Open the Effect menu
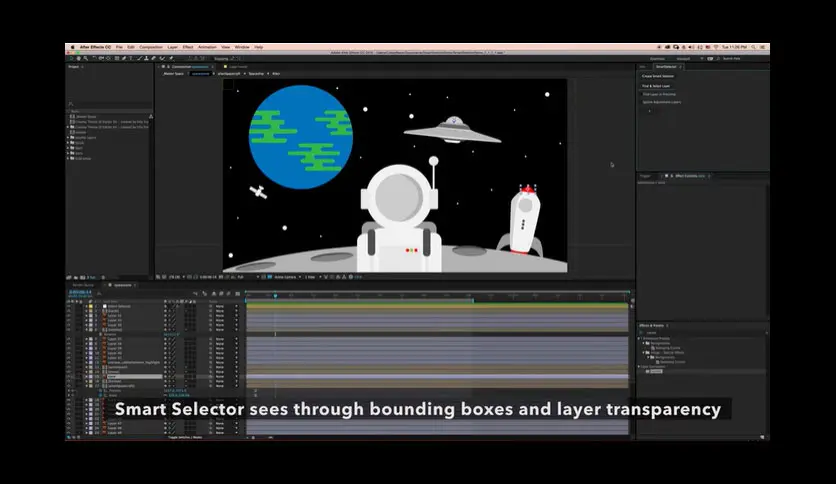The image size is (836, 484). tap(188, 47)
